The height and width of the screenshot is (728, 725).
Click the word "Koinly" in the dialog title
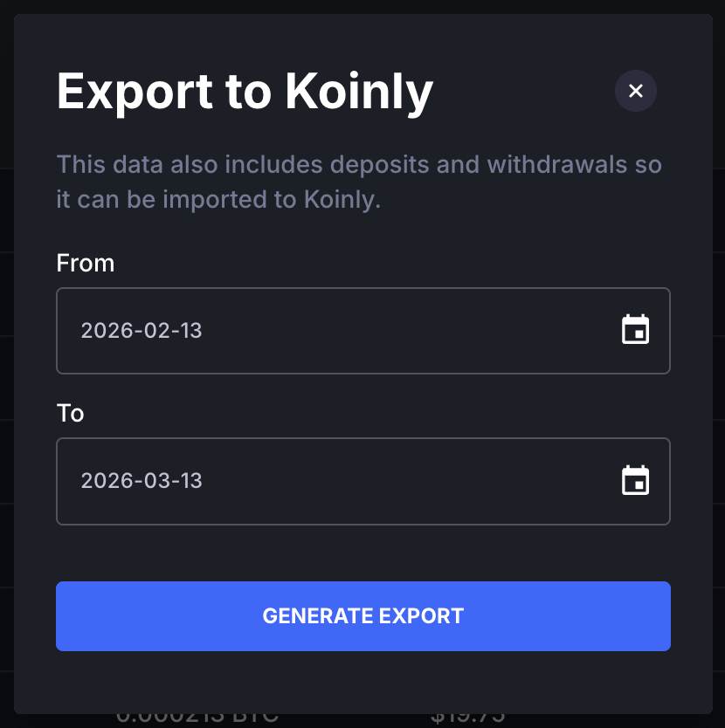coord(359,90)
